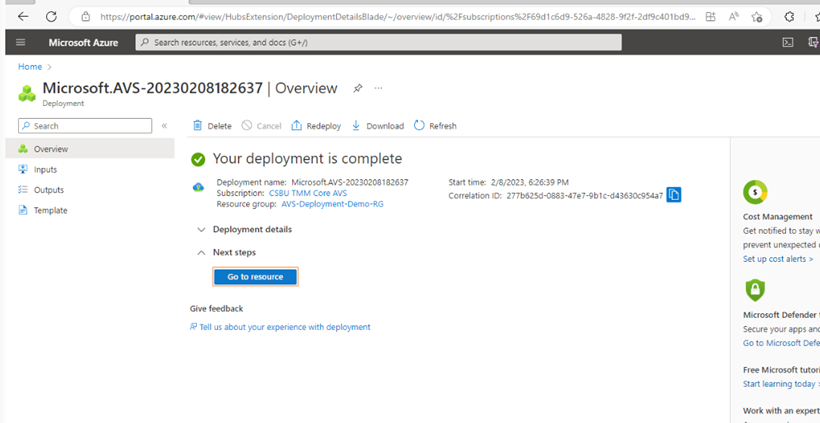Click the green deployment cubes icon by title
This screenshot has height=423, width=820.
pos(27,93)
